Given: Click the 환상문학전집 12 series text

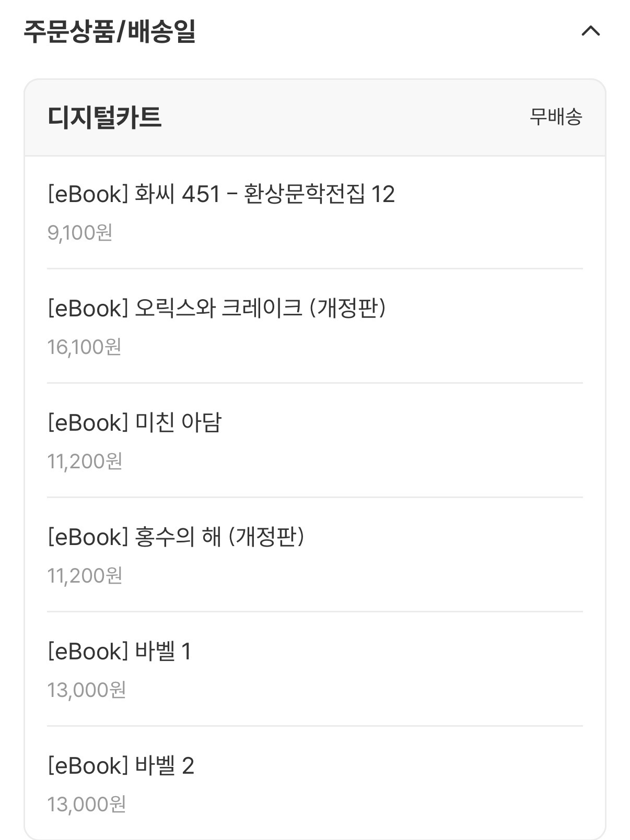Looking at the screenshot, I should click(x=319, y=194).
